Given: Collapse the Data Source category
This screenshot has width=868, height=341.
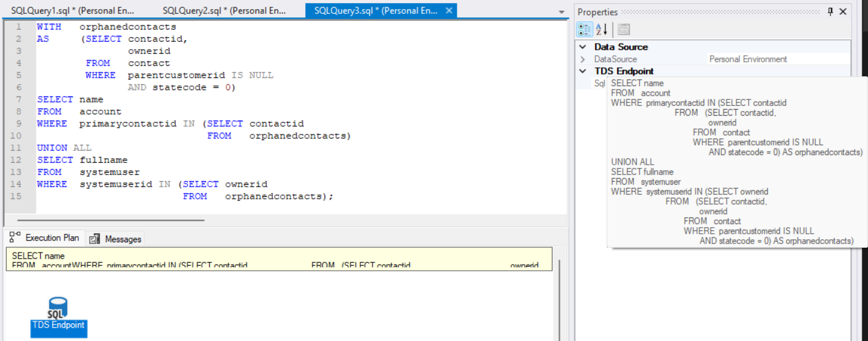Looking at the screenshot, I should 583,47.
